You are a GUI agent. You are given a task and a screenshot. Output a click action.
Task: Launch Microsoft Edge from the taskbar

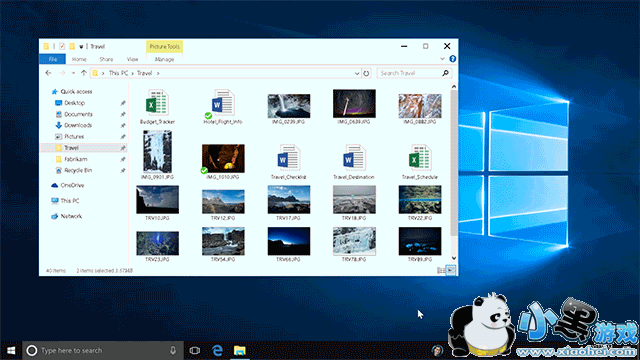coord(217,351)
